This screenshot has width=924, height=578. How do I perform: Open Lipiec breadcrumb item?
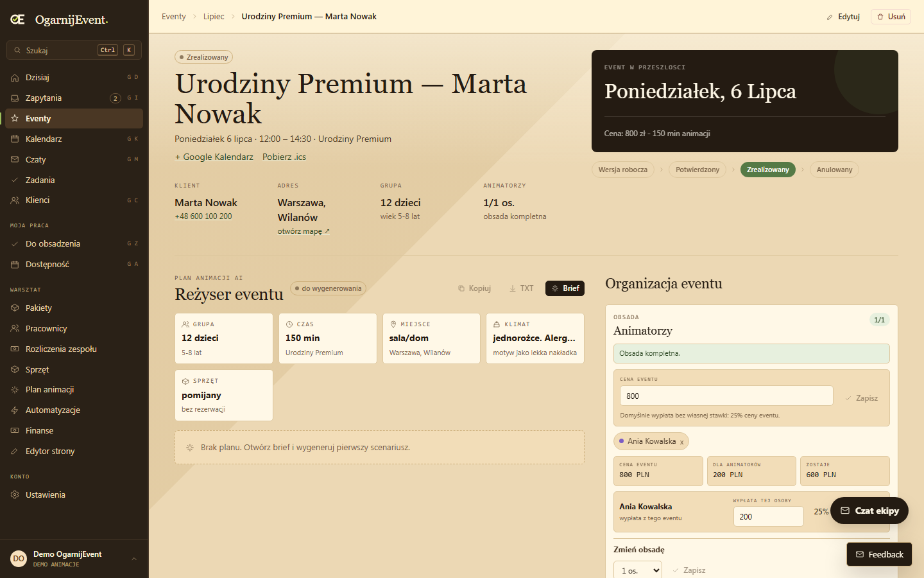[x=214, y=17]
